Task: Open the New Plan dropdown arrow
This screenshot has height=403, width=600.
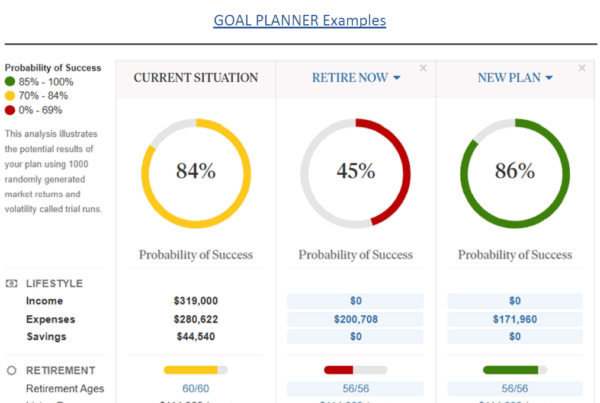Action: click(x=549, y=78)
